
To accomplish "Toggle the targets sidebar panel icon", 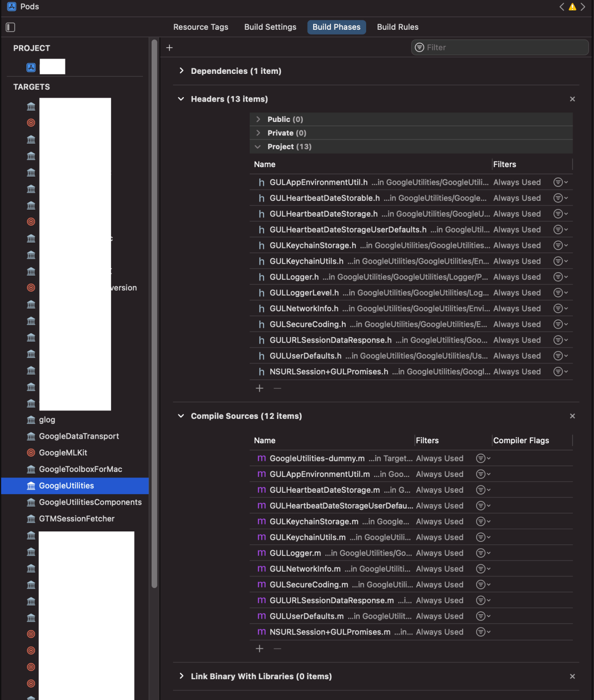I will point(10,27).
